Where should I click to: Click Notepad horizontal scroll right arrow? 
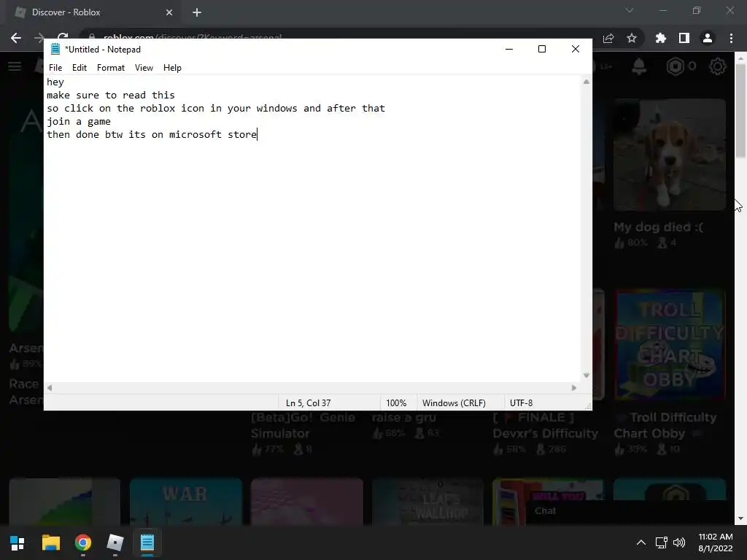573,388
